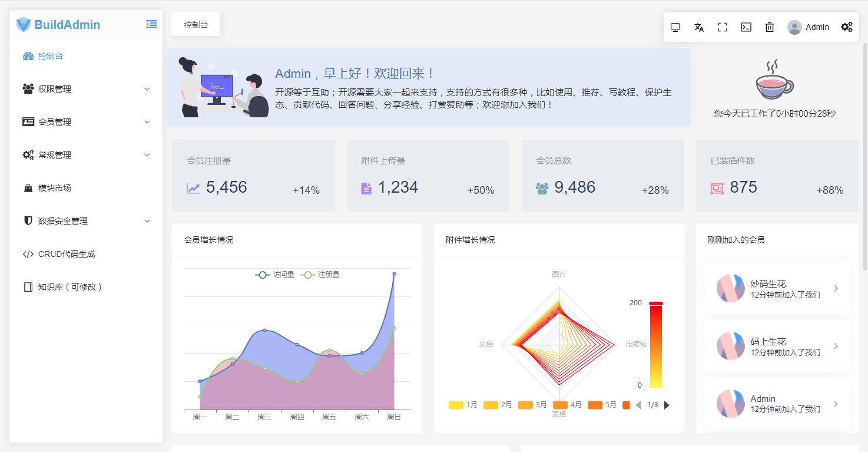The width and height of the screenshot is (868, 452).
Task: Enter fullscreen mode using the toolbar icon
Action: point(723,27)
